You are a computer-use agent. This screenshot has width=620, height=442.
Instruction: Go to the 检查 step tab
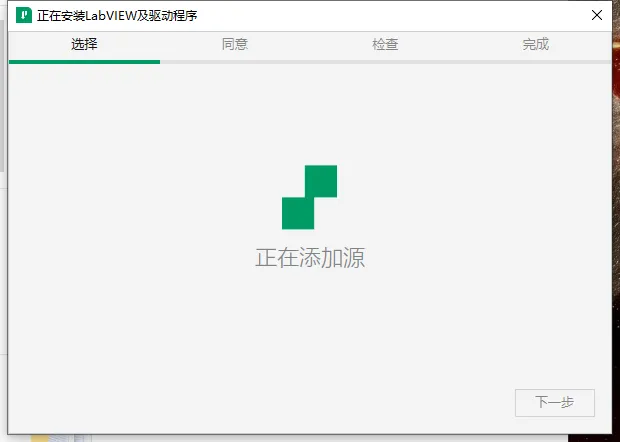click(385, 44)
